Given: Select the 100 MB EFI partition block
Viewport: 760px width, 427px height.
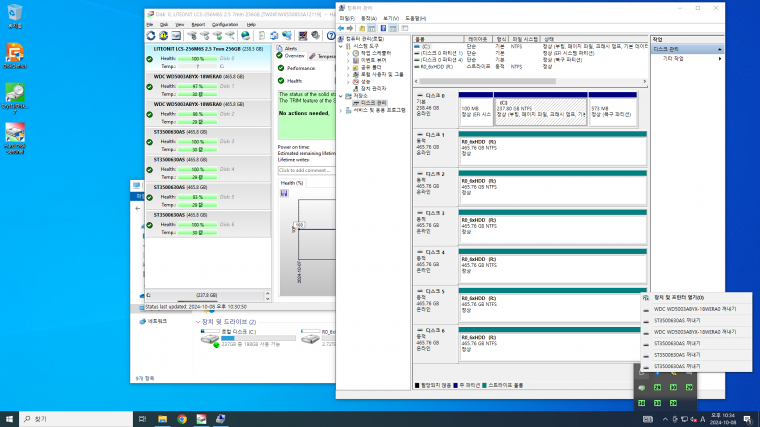Looking at the screenshot, I should (x=476, y=109).
